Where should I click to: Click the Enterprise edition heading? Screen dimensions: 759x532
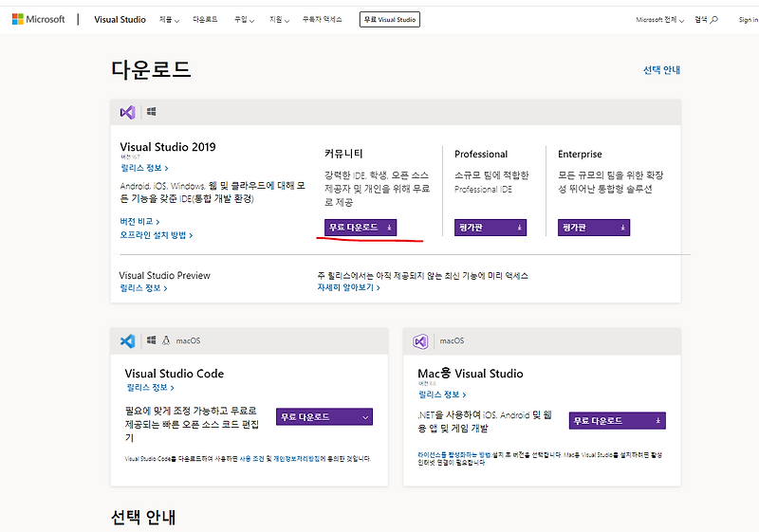[580, 155]
